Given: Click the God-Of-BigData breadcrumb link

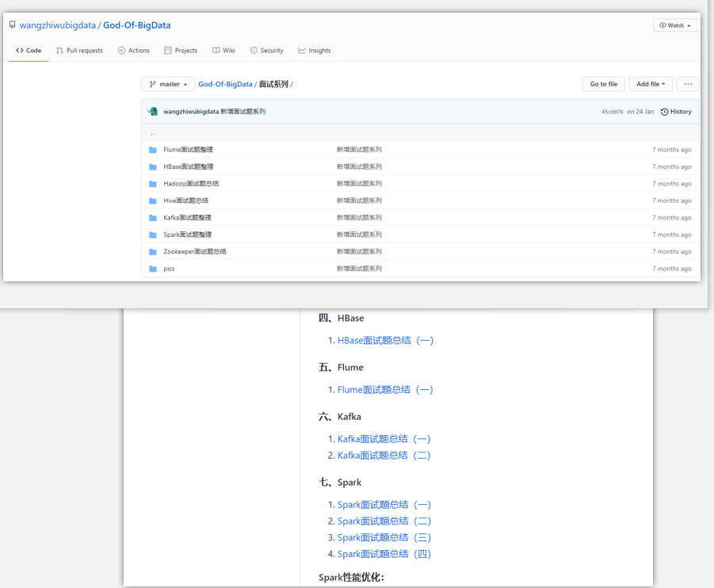Looking at the screenshot, I should [x=225, y=84].
